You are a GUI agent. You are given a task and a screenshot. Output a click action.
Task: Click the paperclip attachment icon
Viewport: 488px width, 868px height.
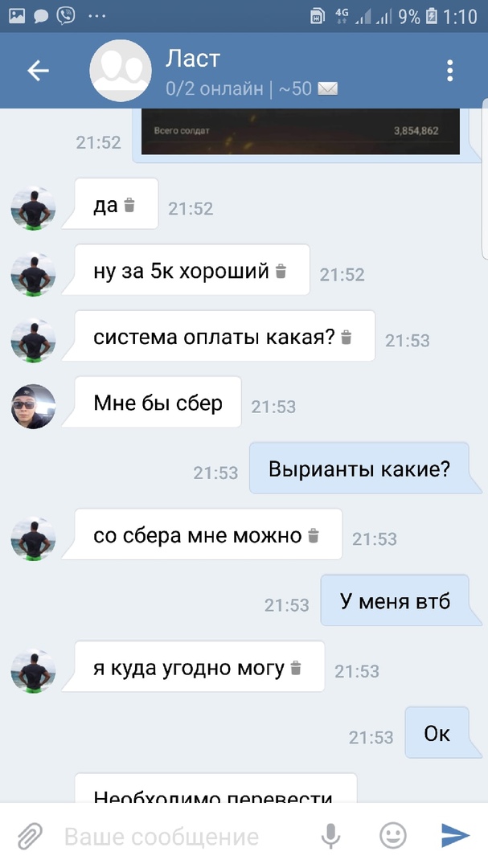30,835
